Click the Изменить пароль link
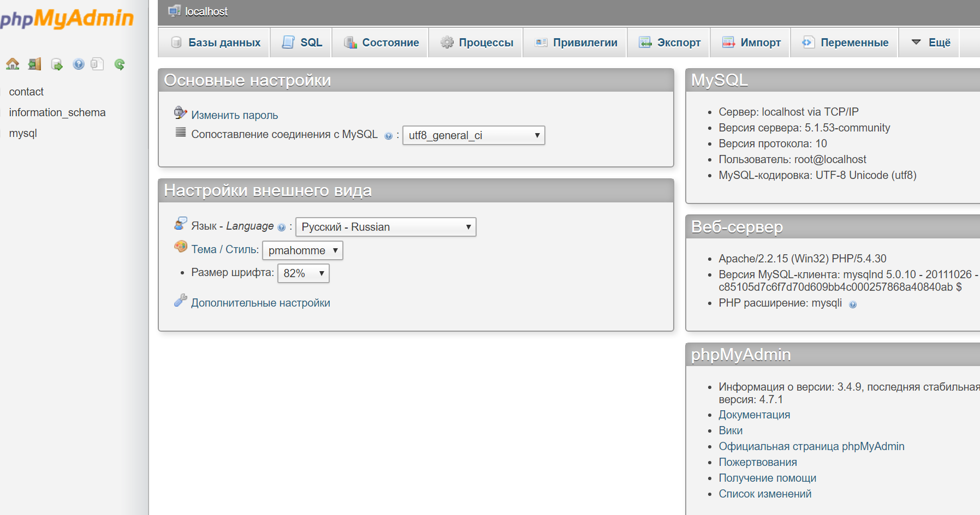Image resolution: width=980 pixels, height=515 pixels. coord(234,115)
